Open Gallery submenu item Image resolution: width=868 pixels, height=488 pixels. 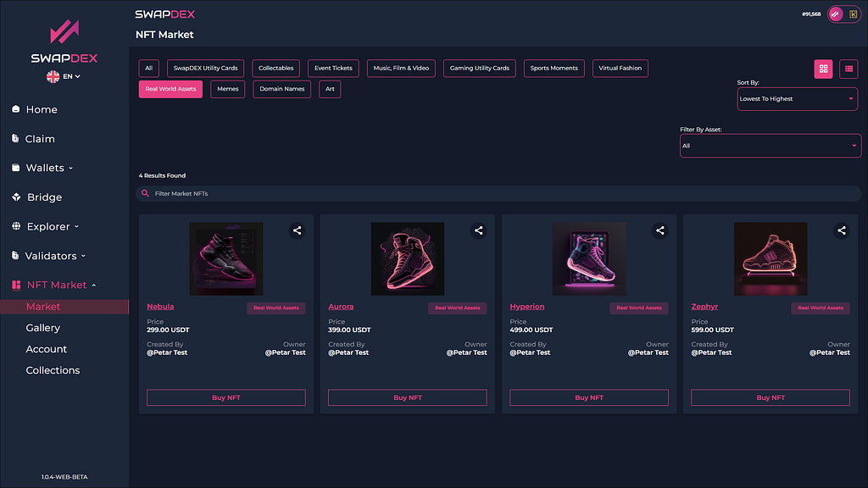tap(42, 328)
